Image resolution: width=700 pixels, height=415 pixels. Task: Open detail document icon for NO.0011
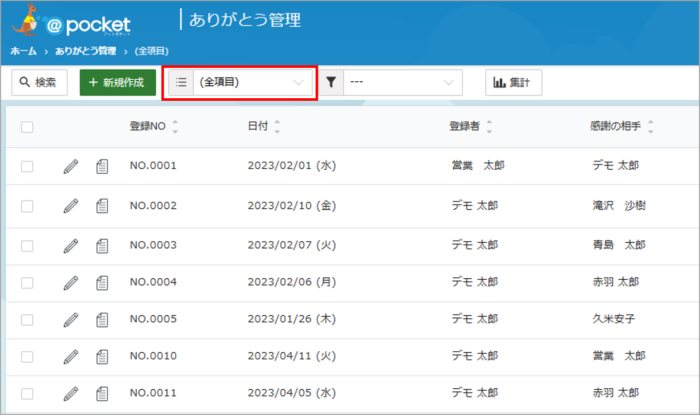(102, 394)
